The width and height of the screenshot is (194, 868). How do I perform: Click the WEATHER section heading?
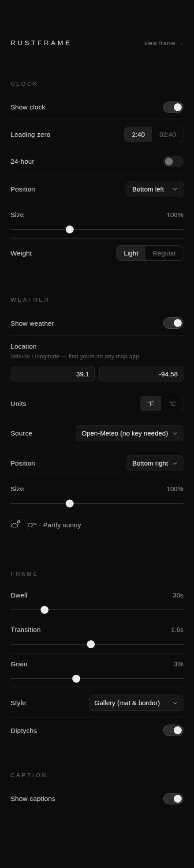click(x=30, y=300)
